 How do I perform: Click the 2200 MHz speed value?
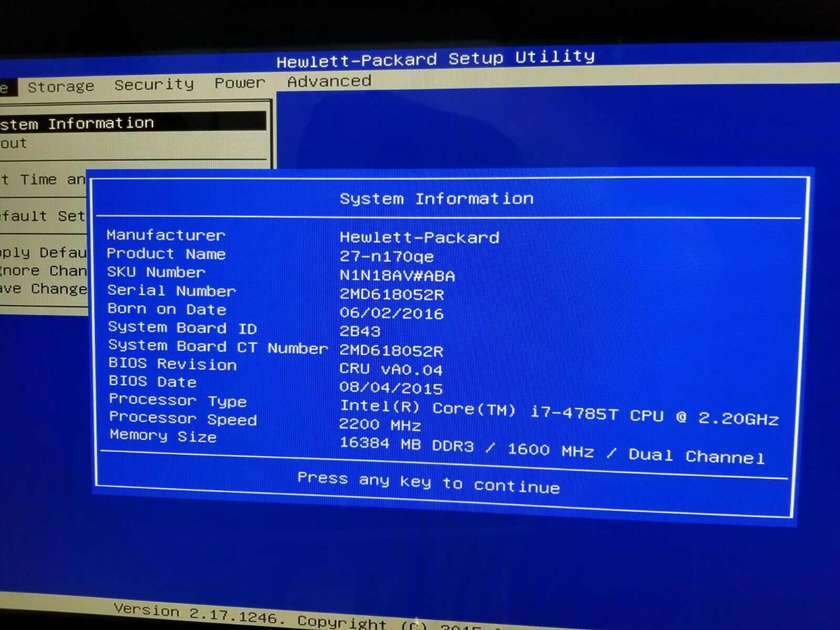click(380, 424)
